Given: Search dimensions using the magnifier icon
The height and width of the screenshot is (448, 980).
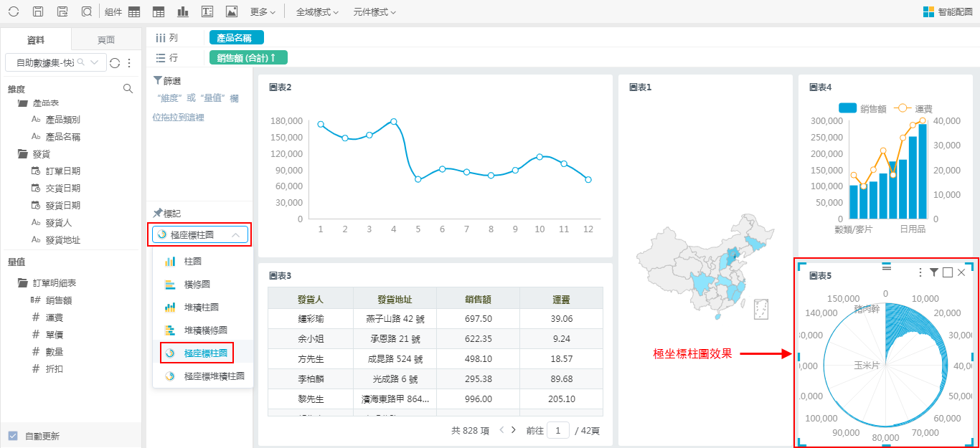Looking at the screenshot, I should [128, 89].
